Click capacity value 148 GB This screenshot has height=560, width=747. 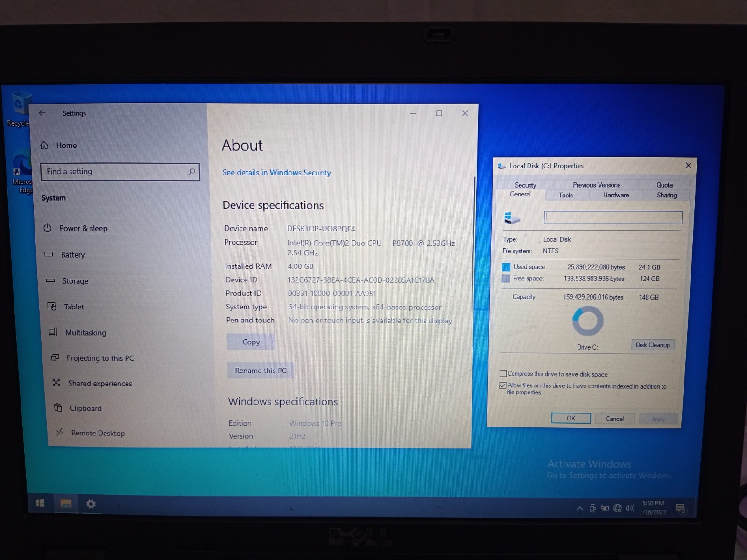pyautogui.click(x=648, y=297)
